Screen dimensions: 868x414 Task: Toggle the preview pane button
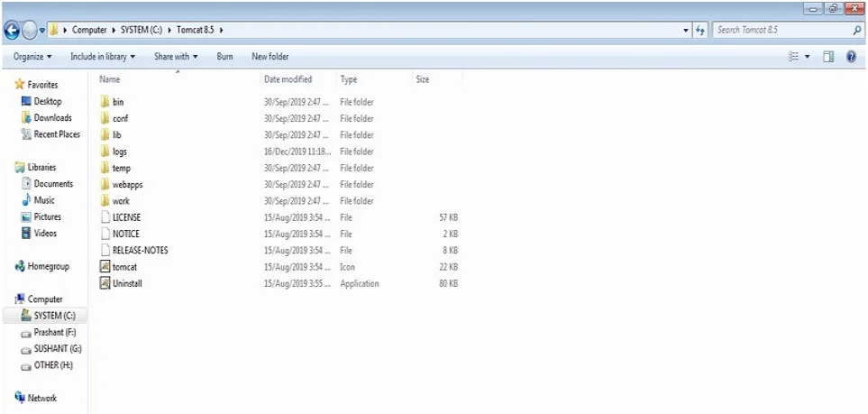pyautogui.click(x=828, y=57)
